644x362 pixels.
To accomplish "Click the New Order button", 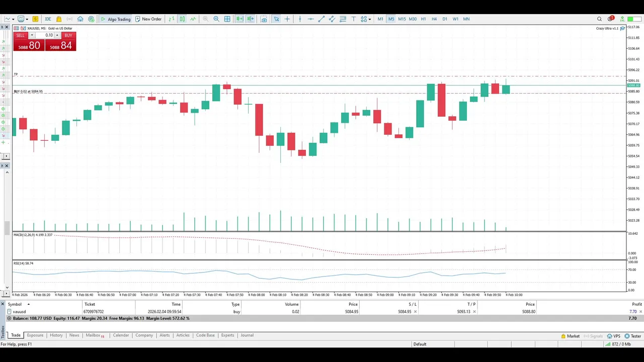I will tap(148, 19).
